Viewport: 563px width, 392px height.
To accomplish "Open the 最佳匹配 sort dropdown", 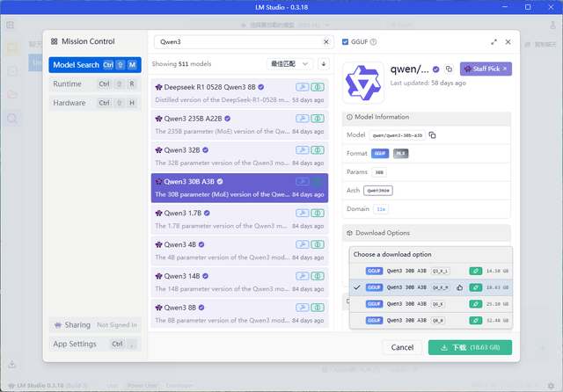I will tap(289, 64).
